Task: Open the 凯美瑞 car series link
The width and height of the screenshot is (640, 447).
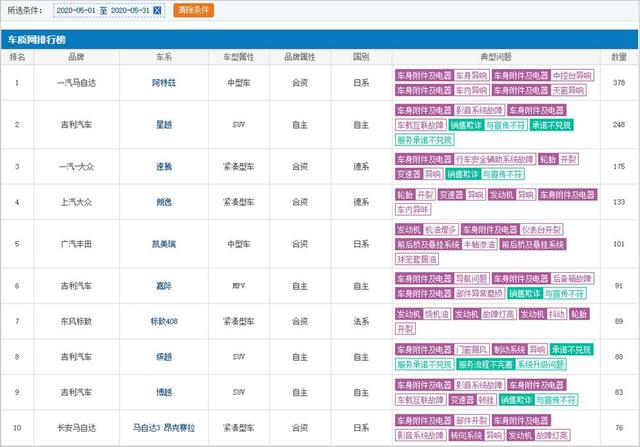Action: pos(164,244)
